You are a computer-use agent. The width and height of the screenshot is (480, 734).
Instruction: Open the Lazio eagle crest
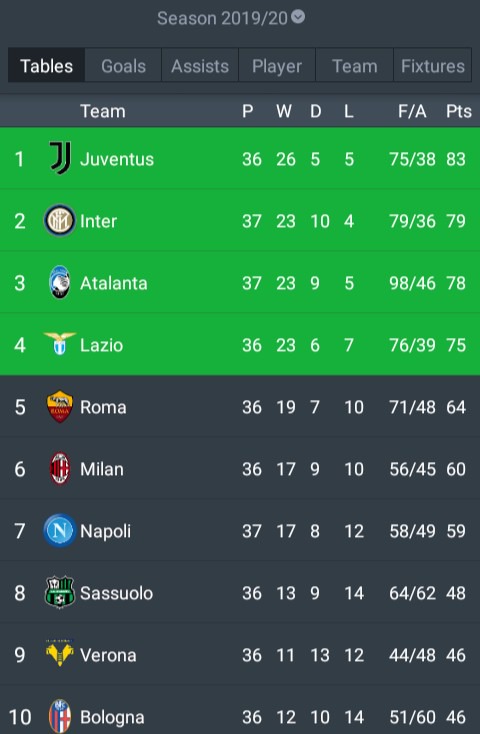click(59, 343)
